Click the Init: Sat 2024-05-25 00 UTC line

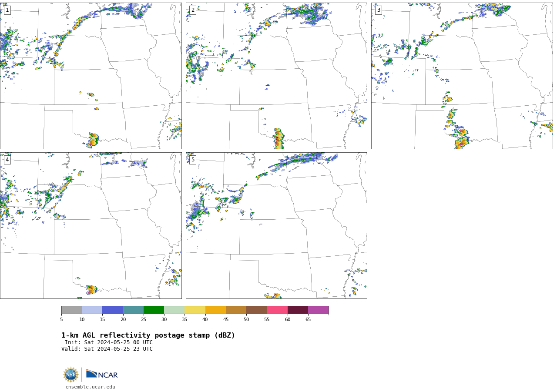(x=109, y=342)
